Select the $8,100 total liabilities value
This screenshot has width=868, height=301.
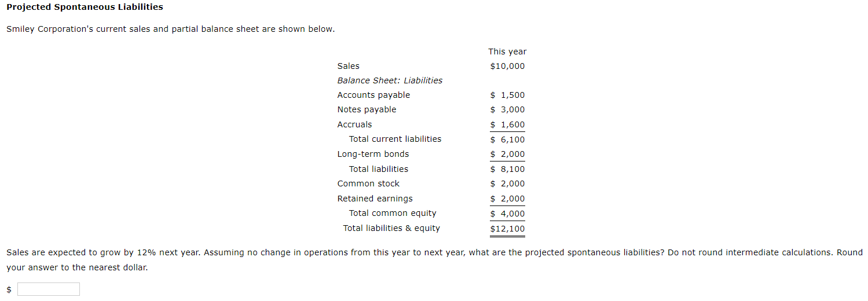click(507, 169)
